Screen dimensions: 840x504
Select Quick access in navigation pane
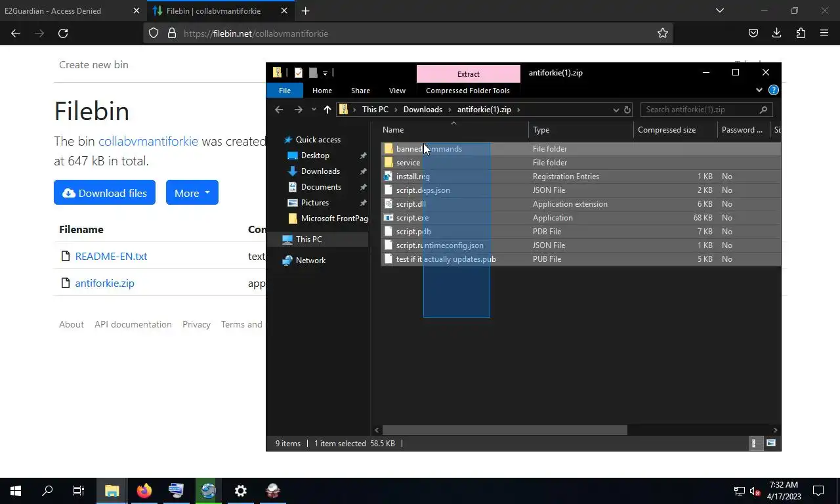[x=318, y=140]
